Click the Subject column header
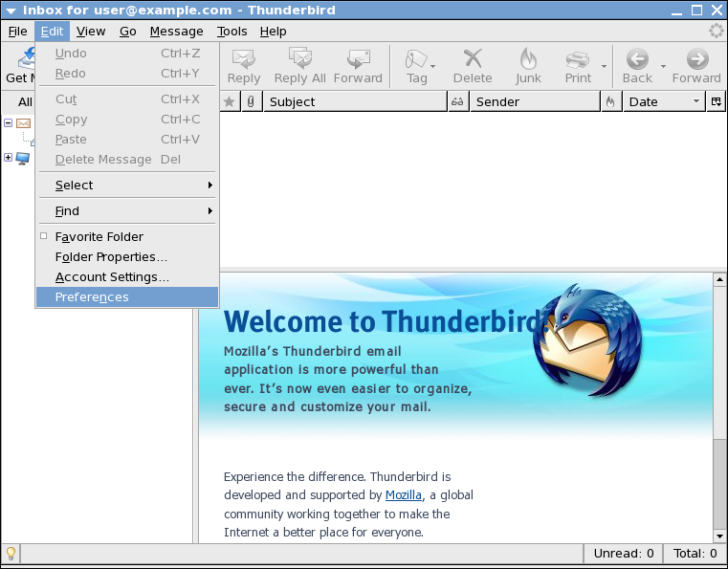Screen dimensions: 728x569 (355, 101)
